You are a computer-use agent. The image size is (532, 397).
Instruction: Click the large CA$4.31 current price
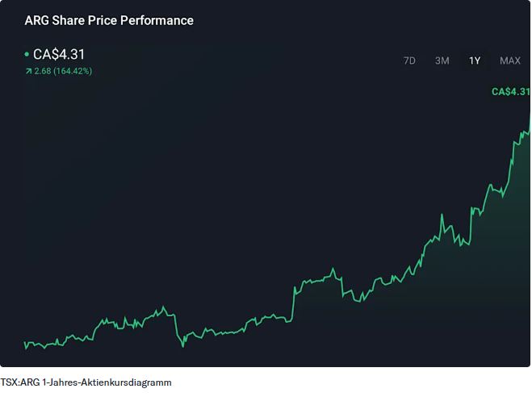tap(59, 55)
